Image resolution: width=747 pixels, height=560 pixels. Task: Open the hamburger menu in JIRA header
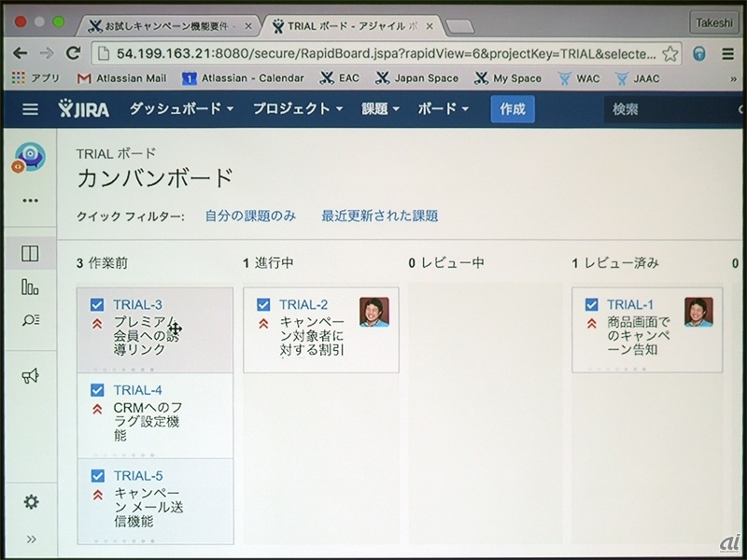click(x=31, y=109)
